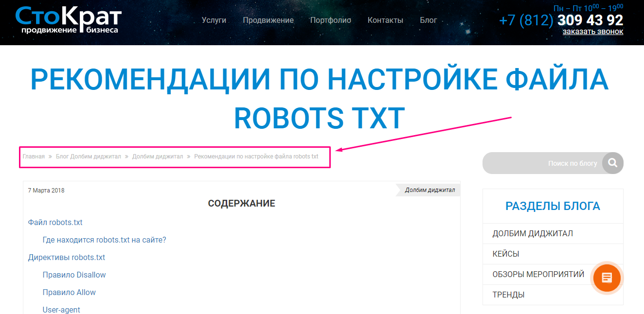Click the Главная breadcrumb link
644x314 pixels.
point(34,157)
